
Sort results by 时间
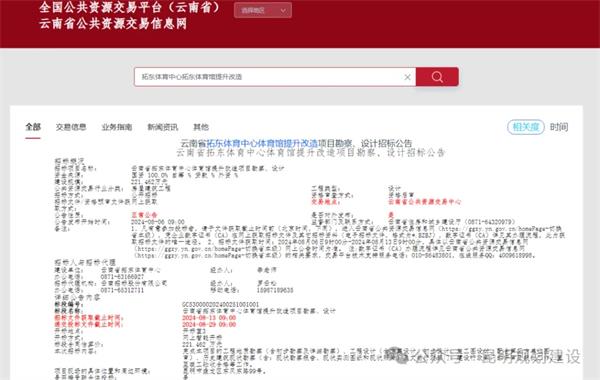(x=559, y=127)
